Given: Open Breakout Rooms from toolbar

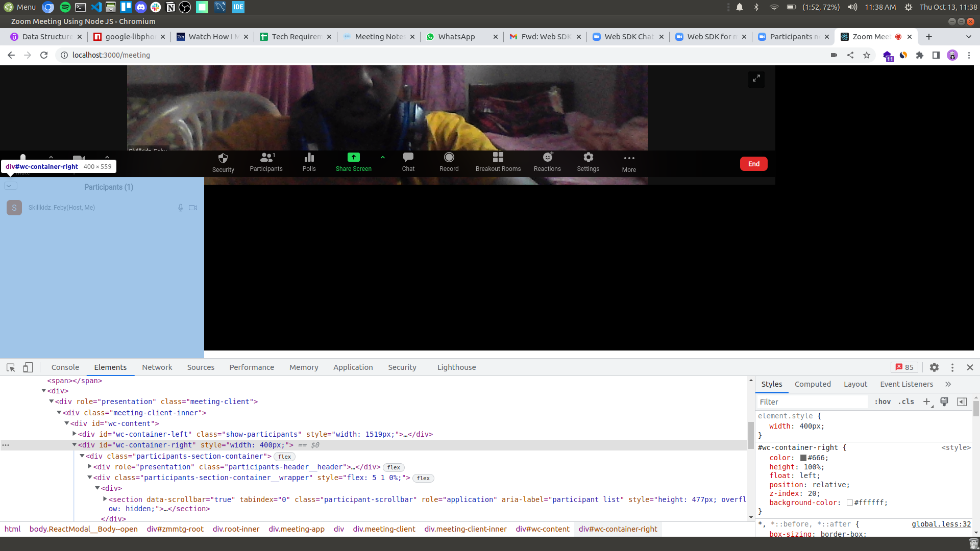Looking at the screenshot, I should click(x=498, y=158).
